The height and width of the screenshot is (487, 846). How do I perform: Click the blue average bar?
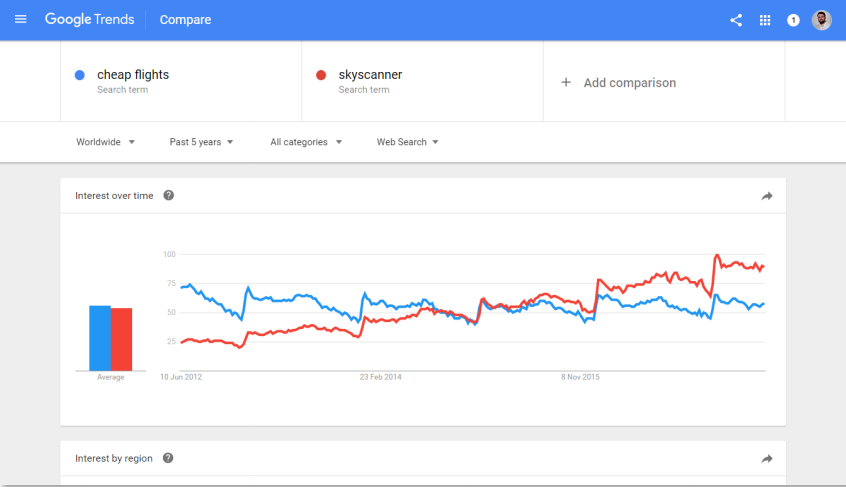coord(99,338)
